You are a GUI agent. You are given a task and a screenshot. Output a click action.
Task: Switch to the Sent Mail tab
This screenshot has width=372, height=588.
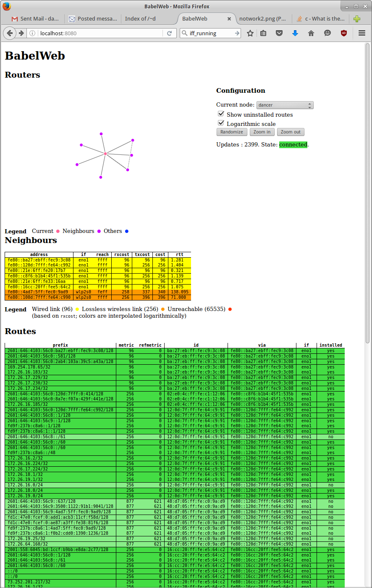point(35,18)
